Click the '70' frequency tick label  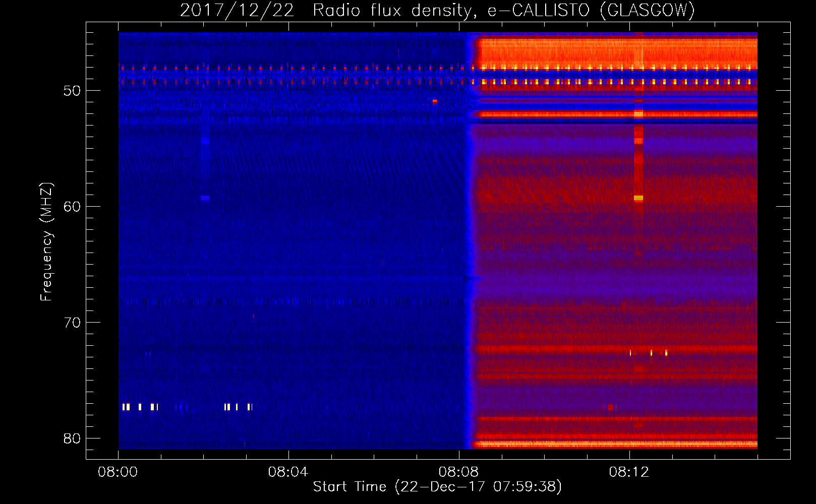coord(72,323)
